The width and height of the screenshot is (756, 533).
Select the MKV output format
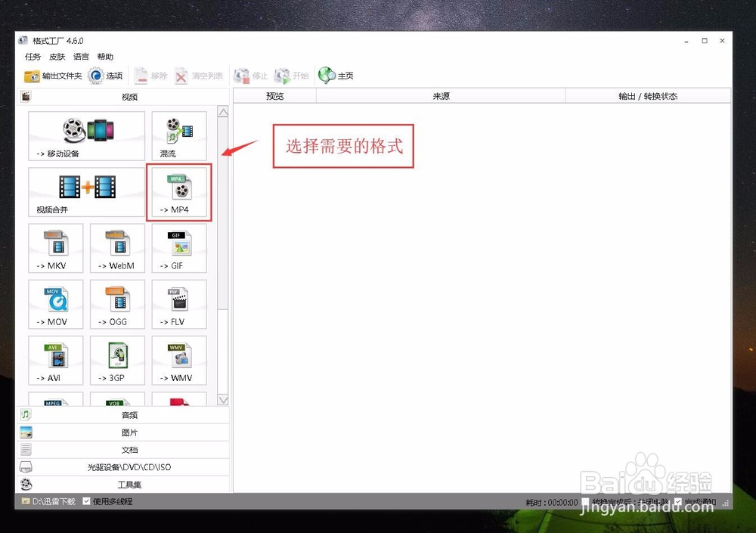[x=55, y=248]
